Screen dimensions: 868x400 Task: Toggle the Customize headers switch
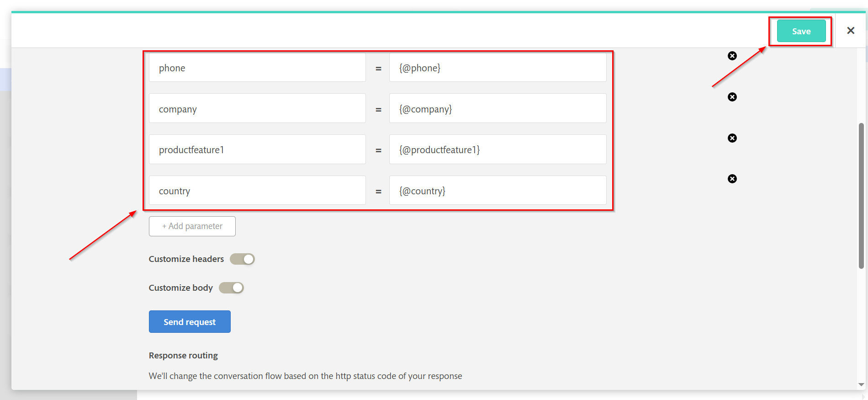242,259
